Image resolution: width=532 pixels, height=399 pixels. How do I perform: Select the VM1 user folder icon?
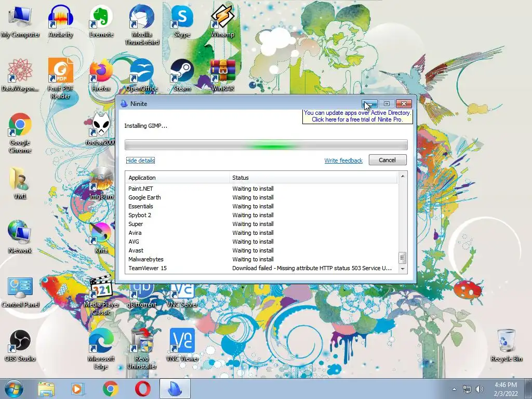(x=20, y=183)
